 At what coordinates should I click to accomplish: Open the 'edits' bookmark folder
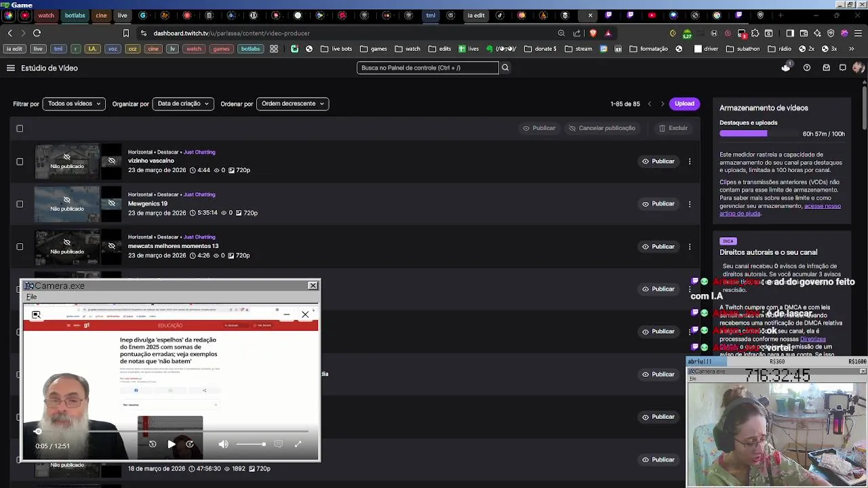pyautogui.click(x=439, y=49)
